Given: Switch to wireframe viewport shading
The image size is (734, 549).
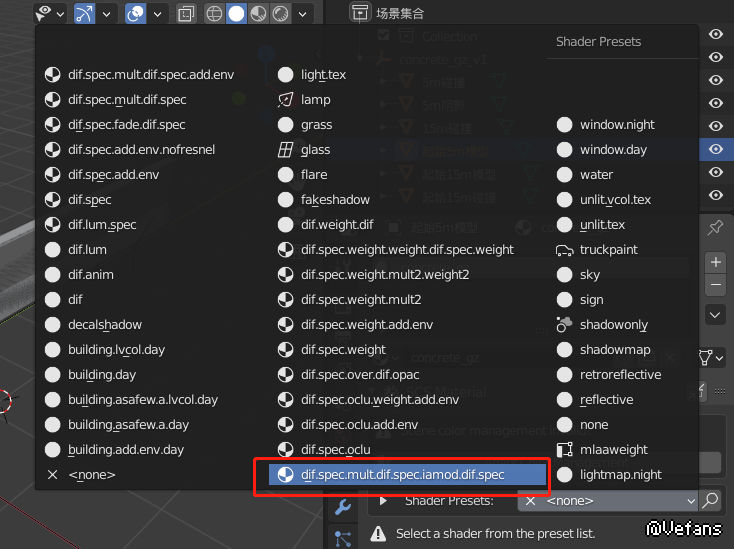Looking at the screenshot, I should (214, 14).
